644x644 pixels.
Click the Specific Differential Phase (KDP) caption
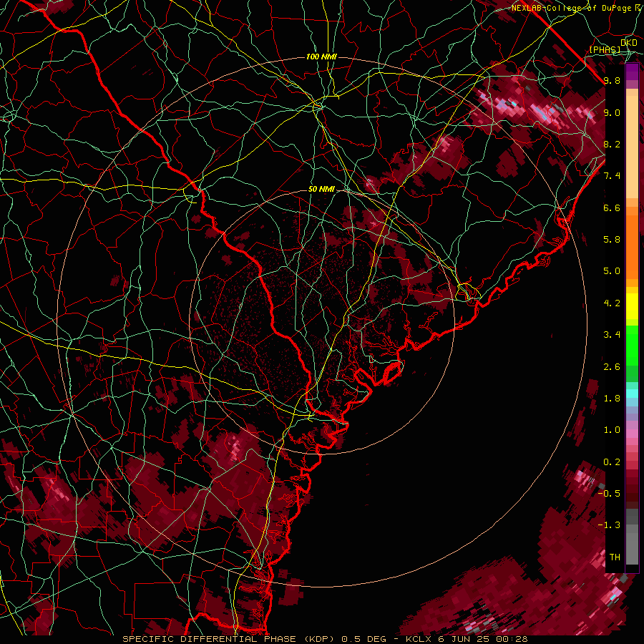(228, 639)
